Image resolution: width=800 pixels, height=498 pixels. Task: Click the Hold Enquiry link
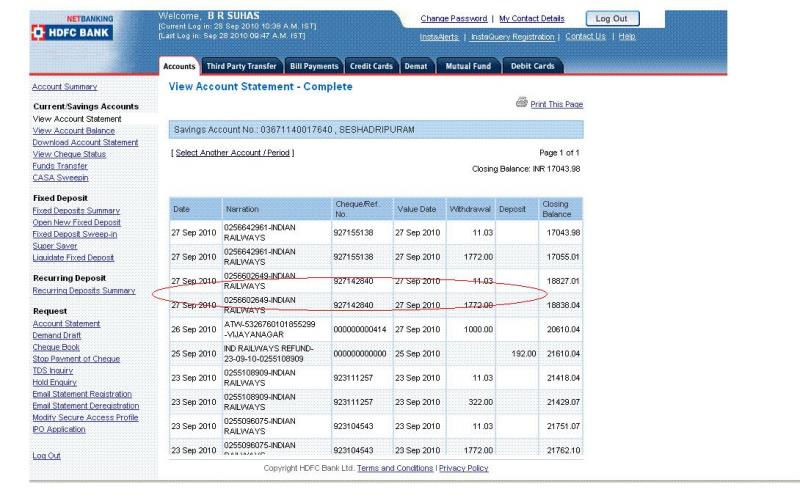55,382
